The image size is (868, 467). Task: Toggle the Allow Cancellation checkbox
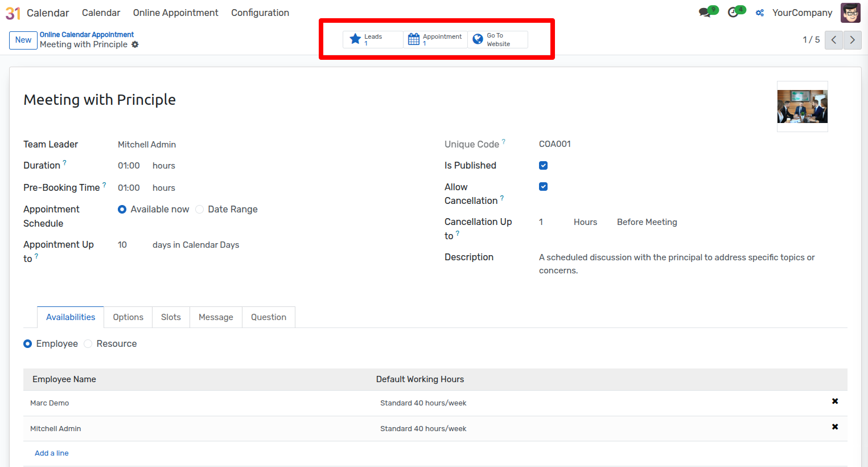coord(543,187)
